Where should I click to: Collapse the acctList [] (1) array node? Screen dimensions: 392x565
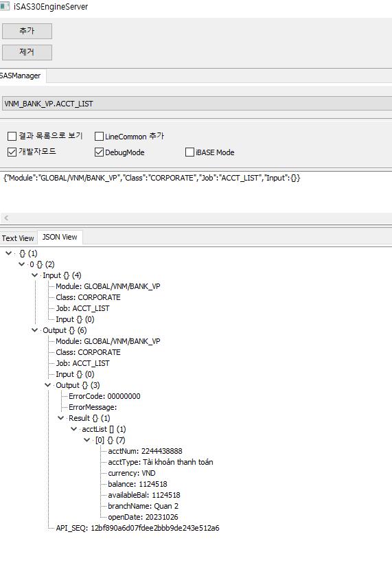click(x=74, y=429)
